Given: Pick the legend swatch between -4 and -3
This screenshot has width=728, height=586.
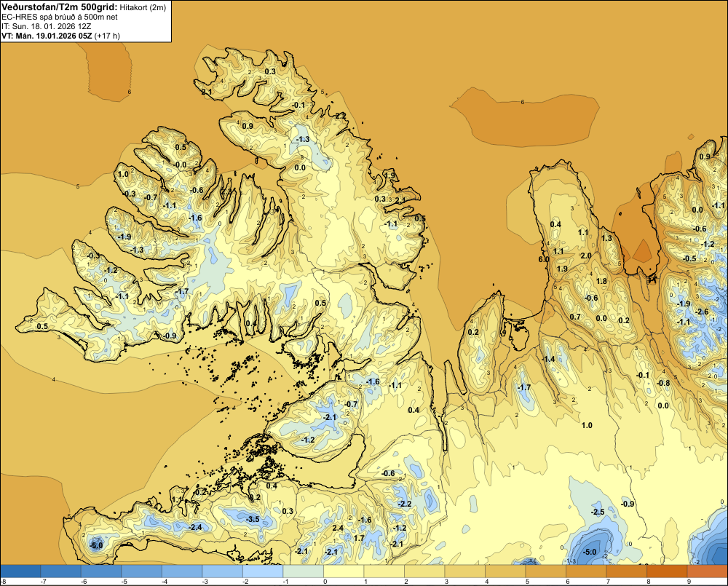Looking at the screenshot, I should (x=182, y=571).
